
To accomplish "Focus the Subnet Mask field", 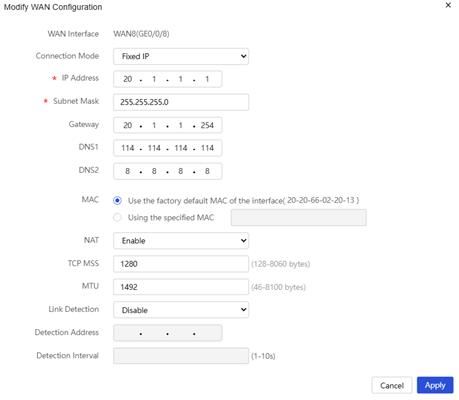I will [181, 102].
